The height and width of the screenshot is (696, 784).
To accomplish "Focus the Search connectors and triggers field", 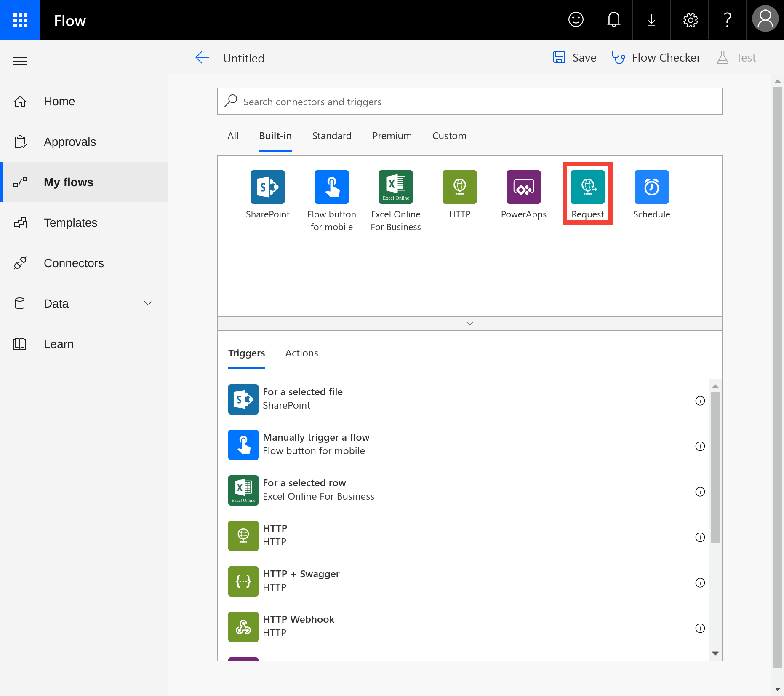I will click(x=470, y=101).
